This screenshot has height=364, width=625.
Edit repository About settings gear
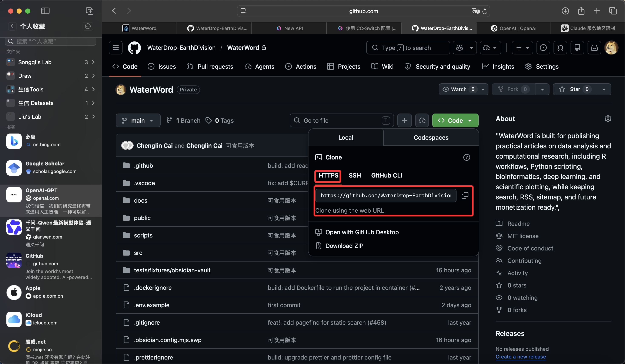(x=608, y=119)
